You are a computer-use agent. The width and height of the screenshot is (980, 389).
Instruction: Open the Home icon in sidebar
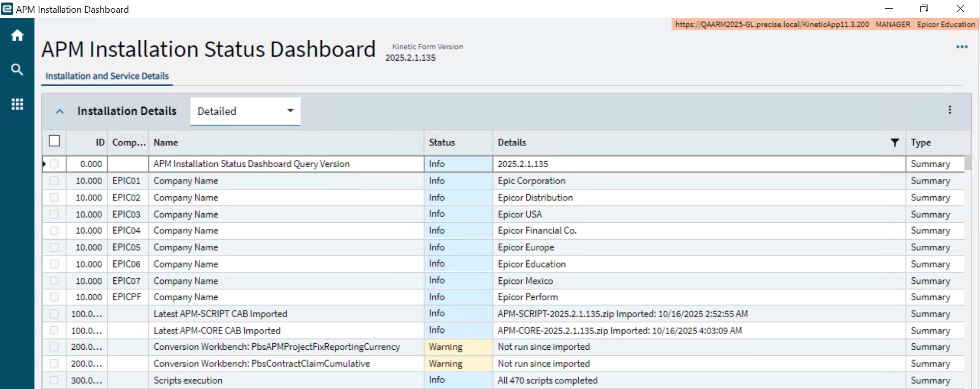pyautogui.click(x=17, y=35)
